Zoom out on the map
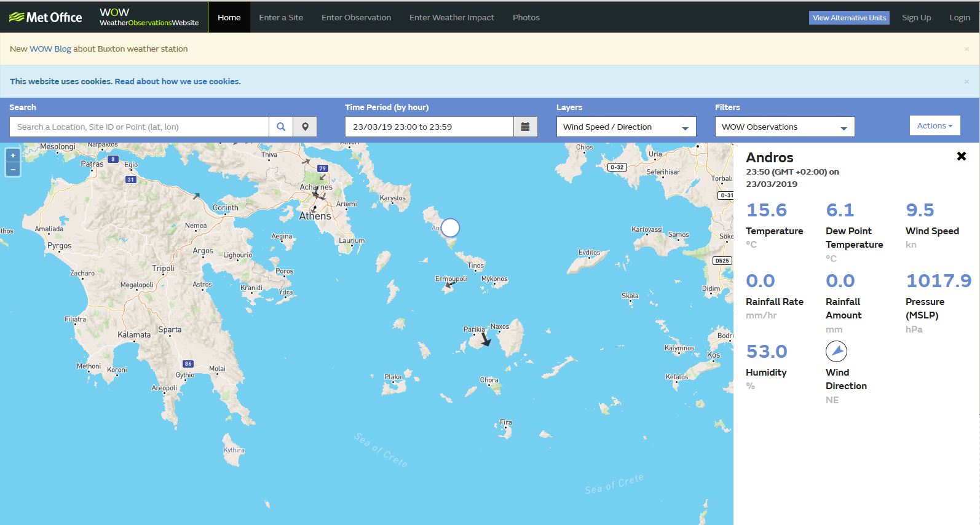Screen dimensions: 980x525 [x=13, y=169]
